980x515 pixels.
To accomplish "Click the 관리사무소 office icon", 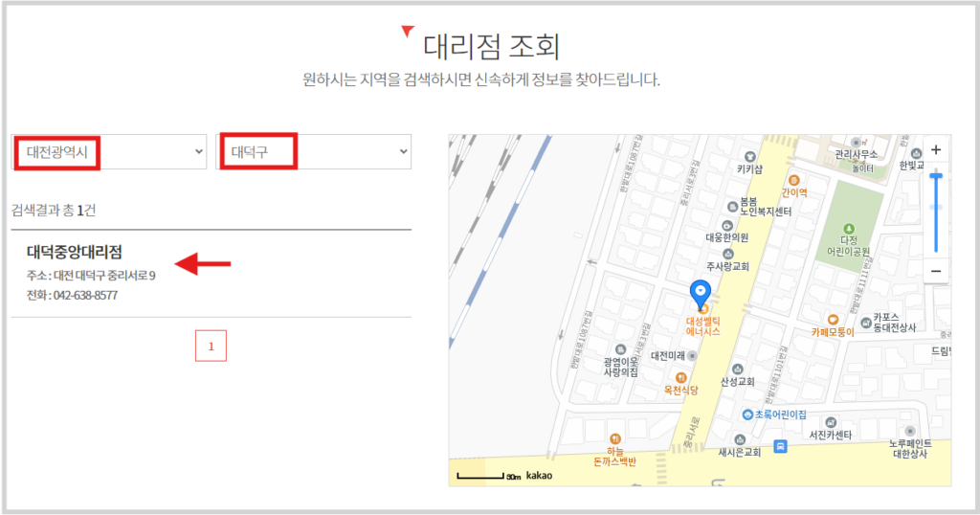I will click(x=856, y=143).
